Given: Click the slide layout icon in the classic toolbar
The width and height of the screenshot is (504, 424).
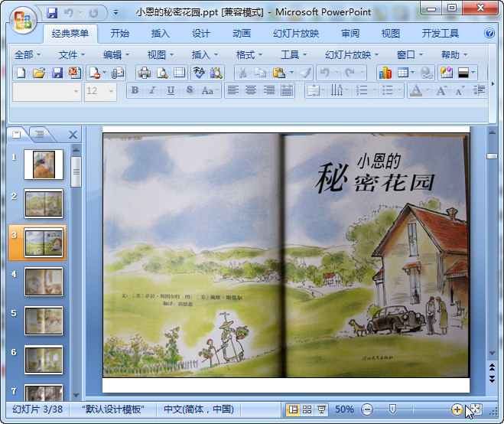Looking at the screenshot, I should (x=180, y=73).
